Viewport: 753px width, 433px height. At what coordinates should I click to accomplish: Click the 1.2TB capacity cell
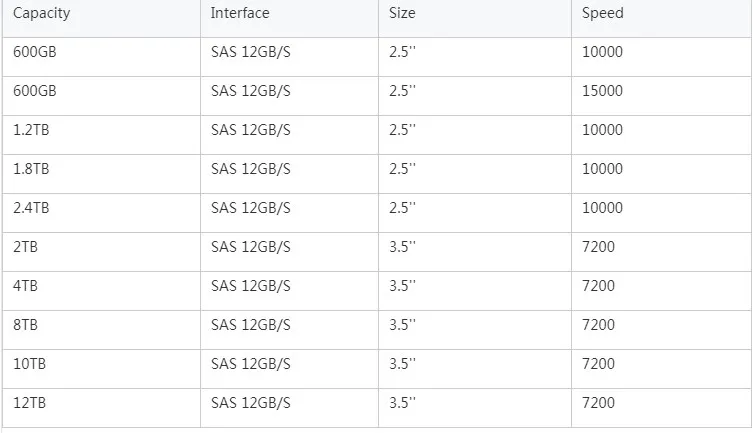30,130
